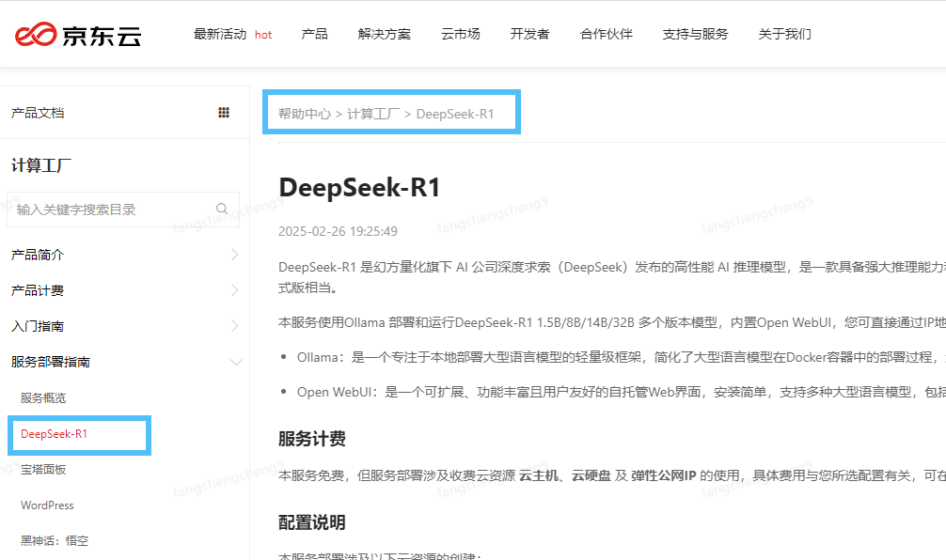The image size is (946, 560).
Task: Expand the 入门指南 section
Action: (x=125, y=326)
